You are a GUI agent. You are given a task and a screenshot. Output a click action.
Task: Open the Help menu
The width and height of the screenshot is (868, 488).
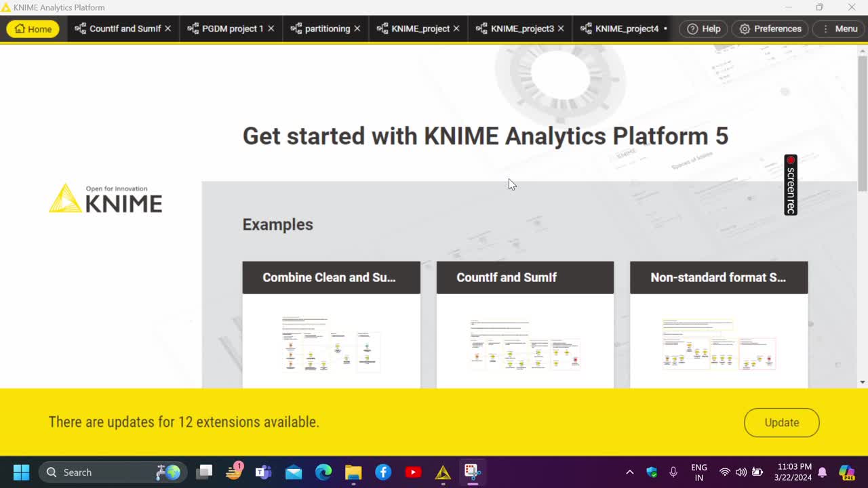pos(703,28)
